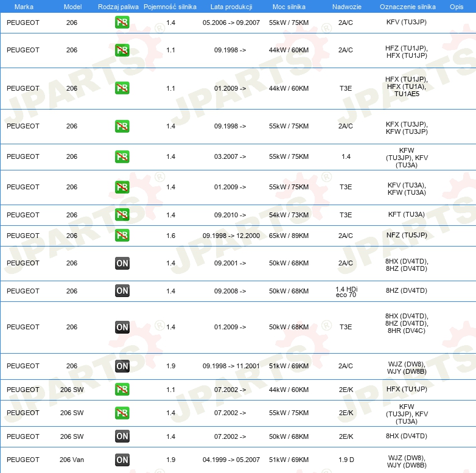Click the Rodzaj paliwa column header

118,7
